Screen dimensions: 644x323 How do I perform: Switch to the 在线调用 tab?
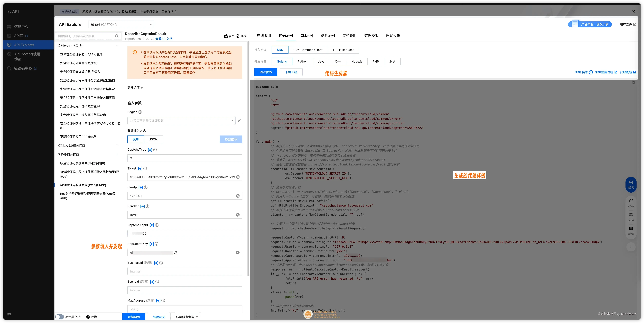pyautogui.click(x=264, y=36)
